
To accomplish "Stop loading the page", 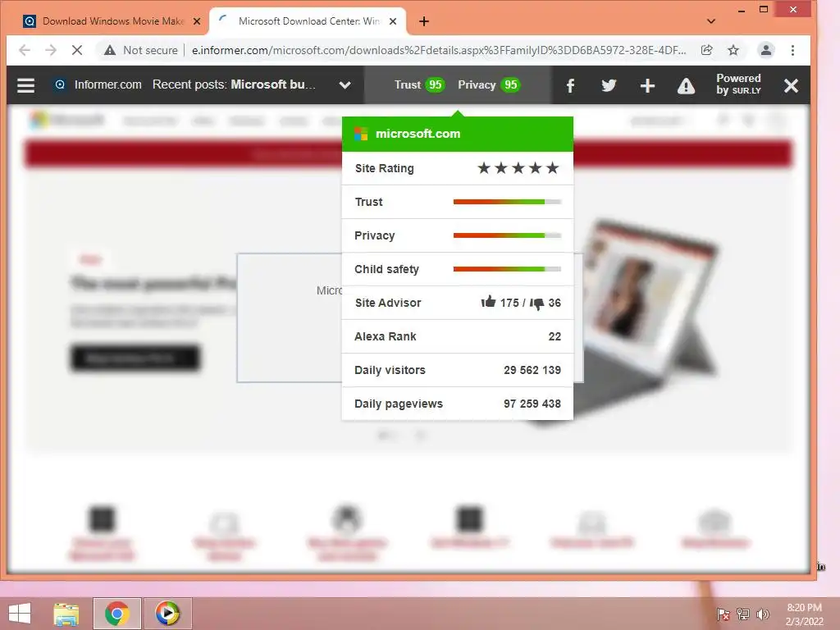I will (77, 50).
